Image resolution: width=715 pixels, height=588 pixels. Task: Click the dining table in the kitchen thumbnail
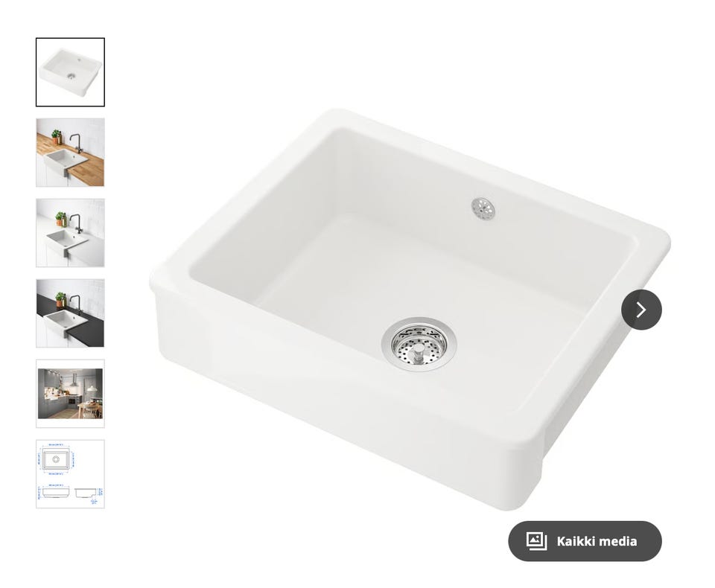[x=89, y=409]
